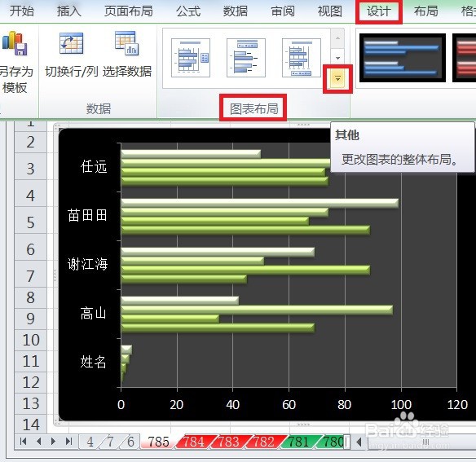The width and height of the screenshot is (476, 462).
Task: Click axis value 40 on horizontal axis
Action: pyautogui.click(x=233, y=405)
